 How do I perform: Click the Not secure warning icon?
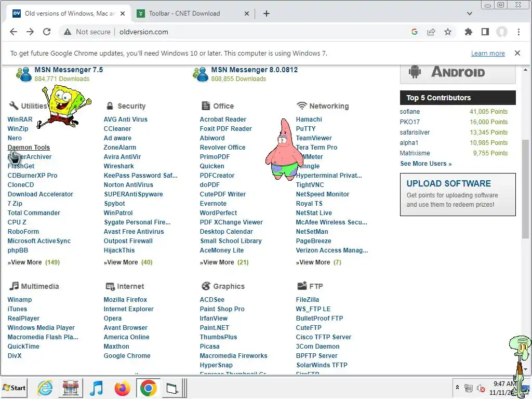68,32
